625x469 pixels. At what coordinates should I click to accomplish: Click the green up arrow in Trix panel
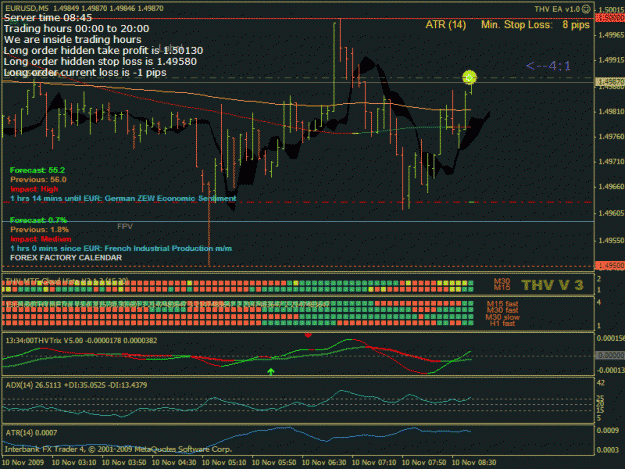271,372
